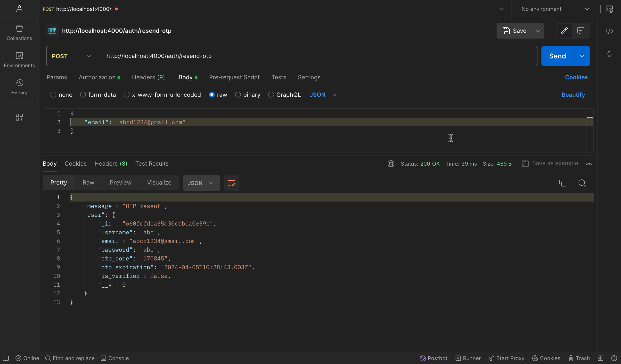
Task: Expand the No environment selector
Action: tap(555, 9)
